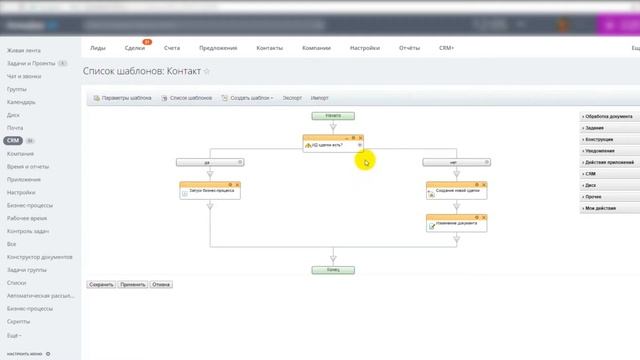Collapse the "ИД сделки есть?" condition block
The height and width of the screenshot is (360, 640).
pos(347,138)
